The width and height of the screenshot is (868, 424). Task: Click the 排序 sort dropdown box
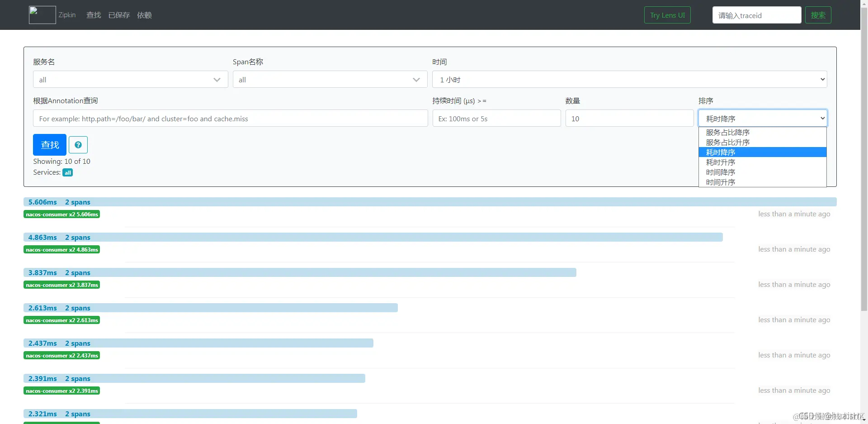[763, 118]
